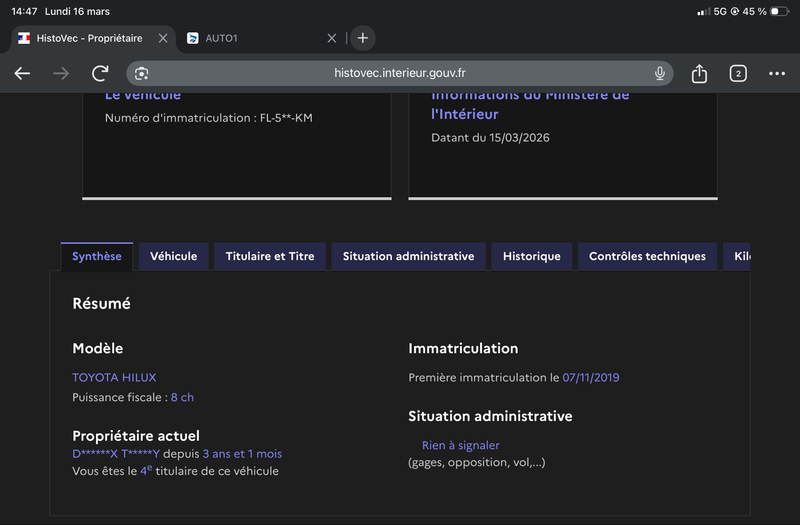Tap the battery indicator in status bar

pyautogui.click(x=779, y=11)
